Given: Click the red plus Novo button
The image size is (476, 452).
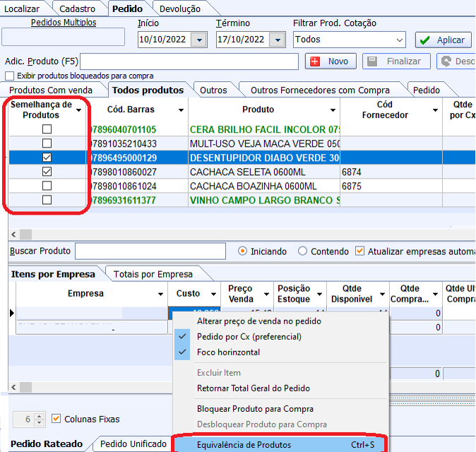Looking at the screenshot, I should (x=331, y=61).
